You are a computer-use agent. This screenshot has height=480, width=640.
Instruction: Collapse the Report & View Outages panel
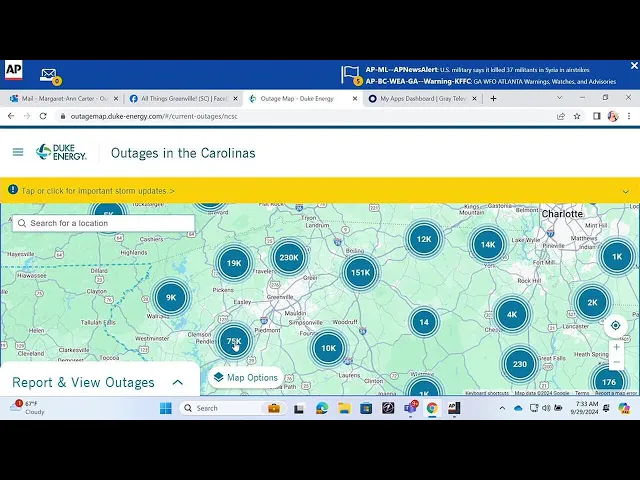[178, 382]
